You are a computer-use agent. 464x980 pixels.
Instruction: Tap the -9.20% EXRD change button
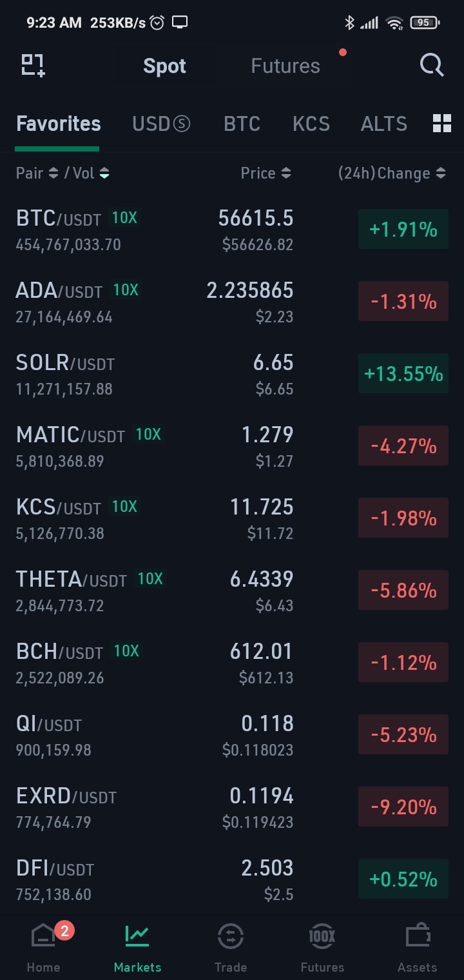(x=403, y=807)
